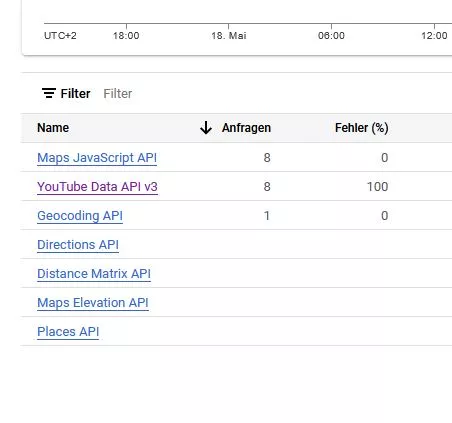Click the 18:00 chart axis marker
The width and height of the screenshot is (452, 423).
coord(126,35)
